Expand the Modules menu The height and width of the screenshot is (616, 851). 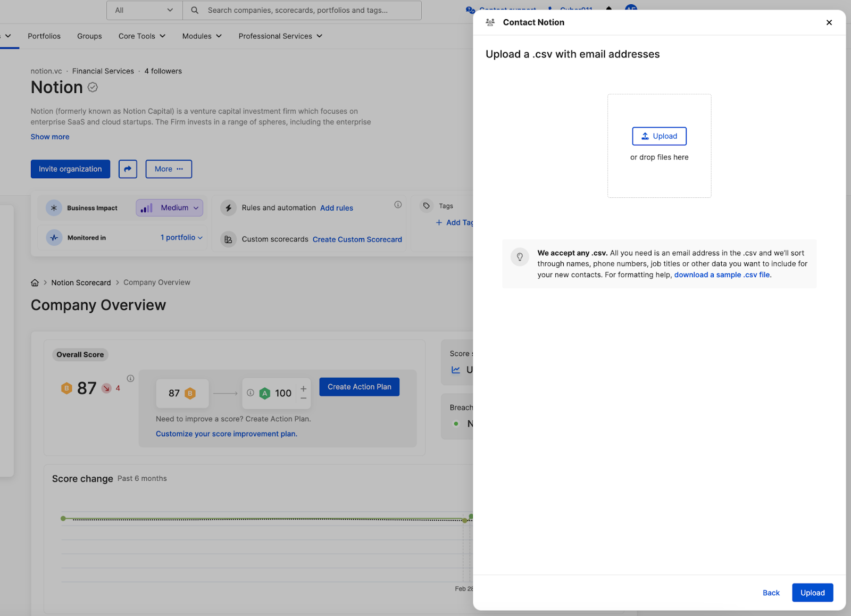click(202, 36)
